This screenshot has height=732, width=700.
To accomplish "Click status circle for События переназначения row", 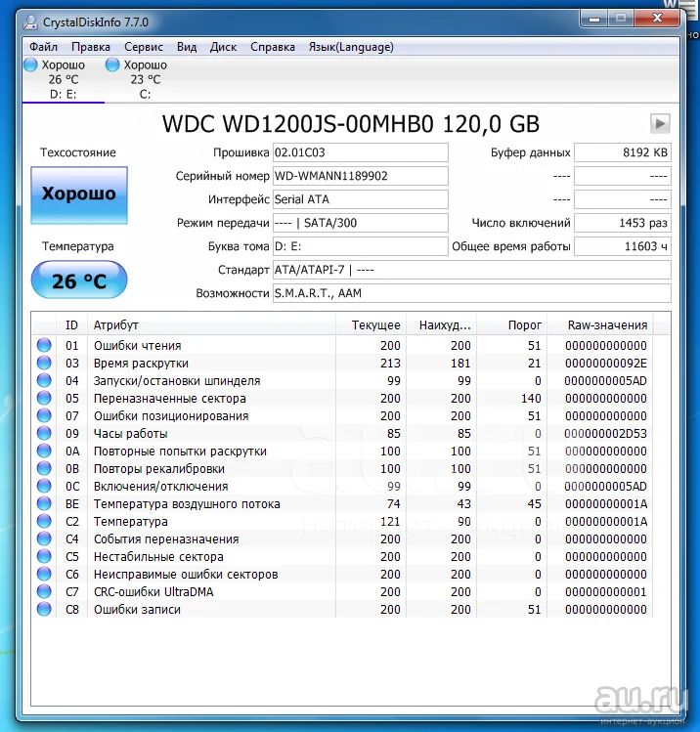I will tap(44, 538).
